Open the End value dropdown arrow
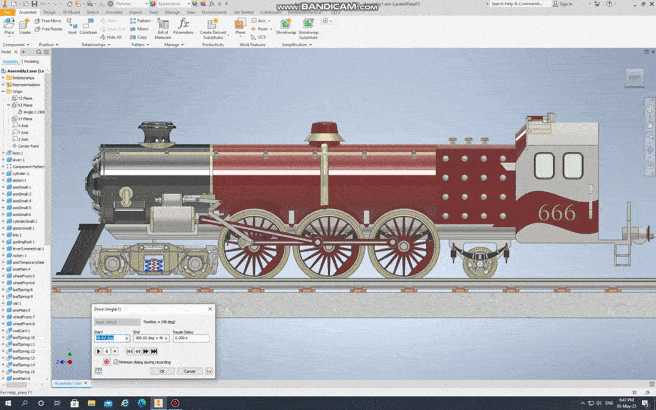Image resolution: width=656 pixels, height=410 pixels. (x=166, y=338)
